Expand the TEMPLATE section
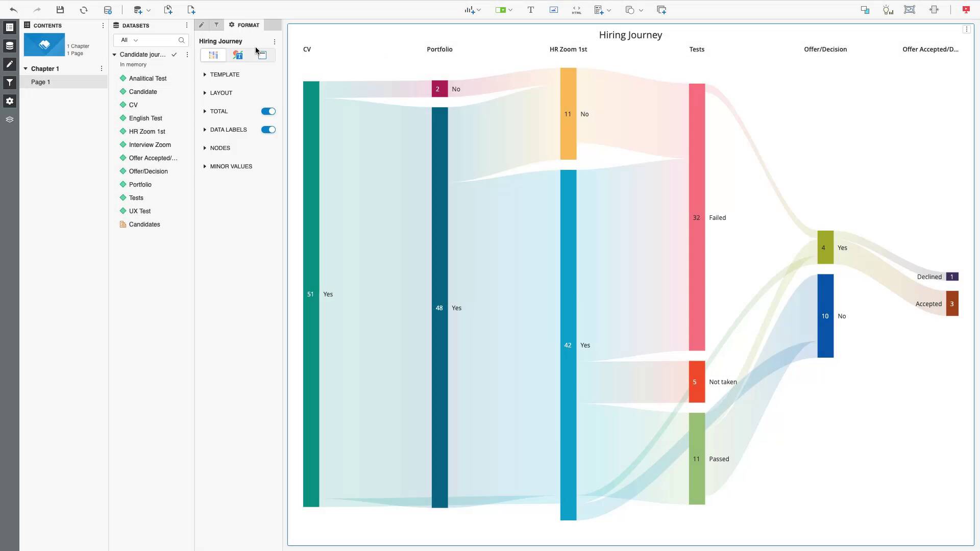 (225, 74)
